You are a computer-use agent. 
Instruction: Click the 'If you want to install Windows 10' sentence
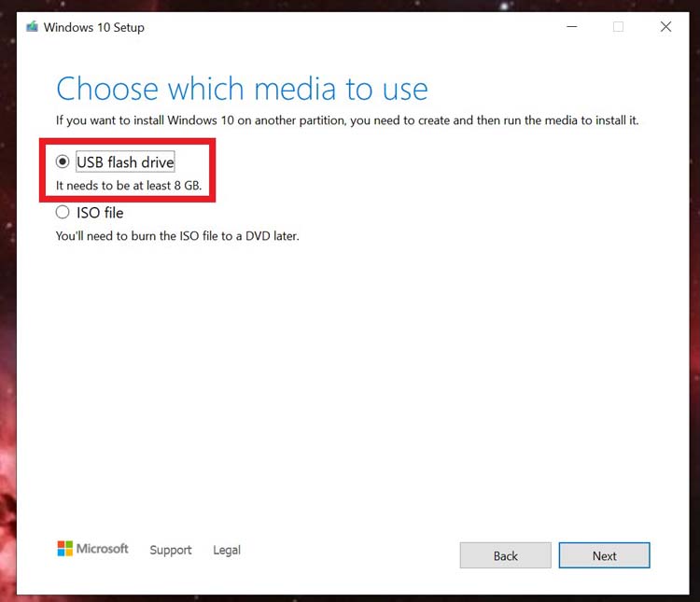click(347, 120)
